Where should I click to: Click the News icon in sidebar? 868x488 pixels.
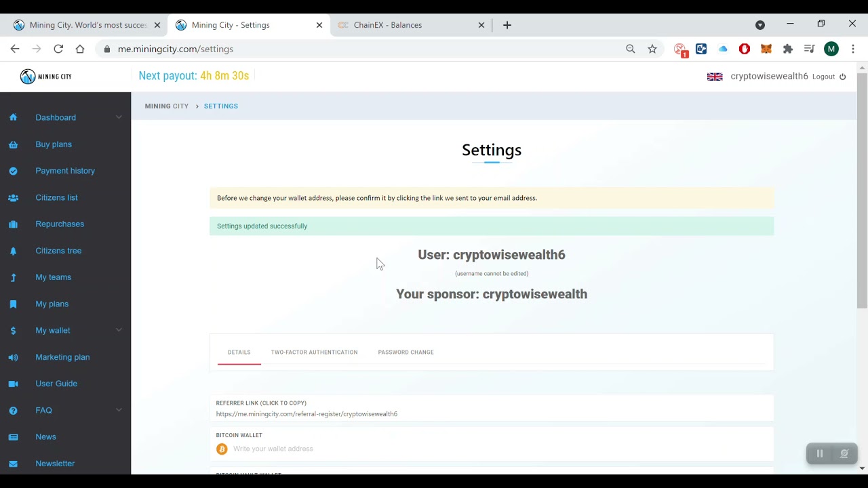(x=13, y=437)
